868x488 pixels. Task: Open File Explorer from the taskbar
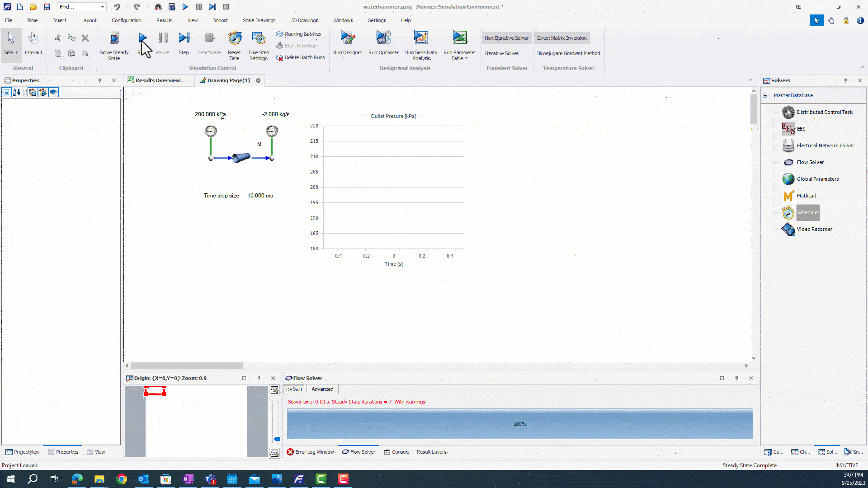tap(99, 479)
